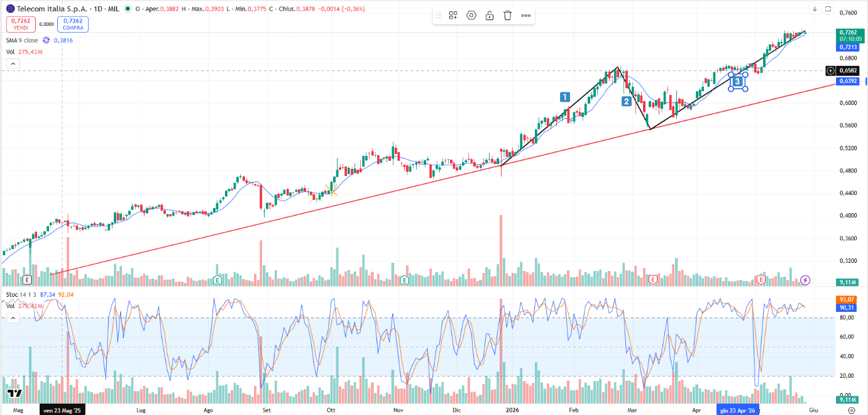Click the green E earnings marker in November
868x415 pixels.
(x=405, y=279)
